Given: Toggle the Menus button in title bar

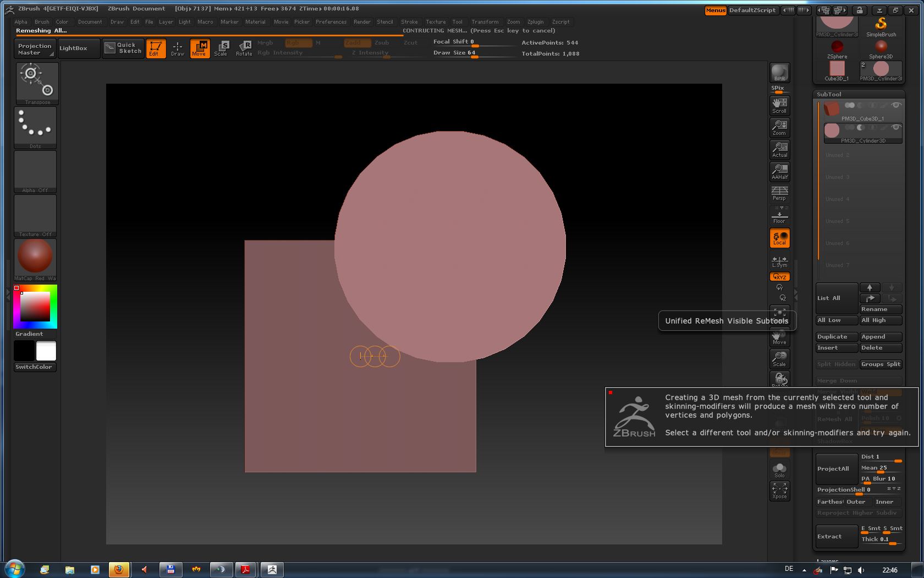Looking at the screenshot, I should pyautogui.click(x=716, y=10).
